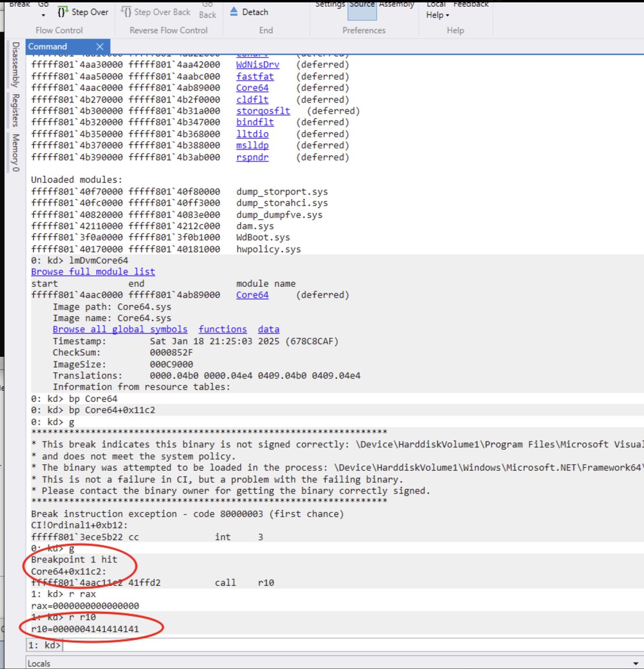This screenshot has width=644, height=669.
Task: Click the dump_storport.sys unloaded module row
Action: tap(179, 192)
